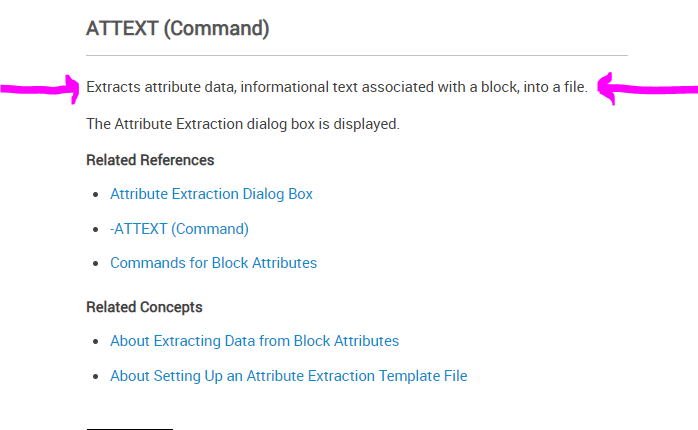Go to About Setting Up an Attribute Extraction Template File
Image resolution: width=698 pixels, height=430 pixels.
(288, 376)
